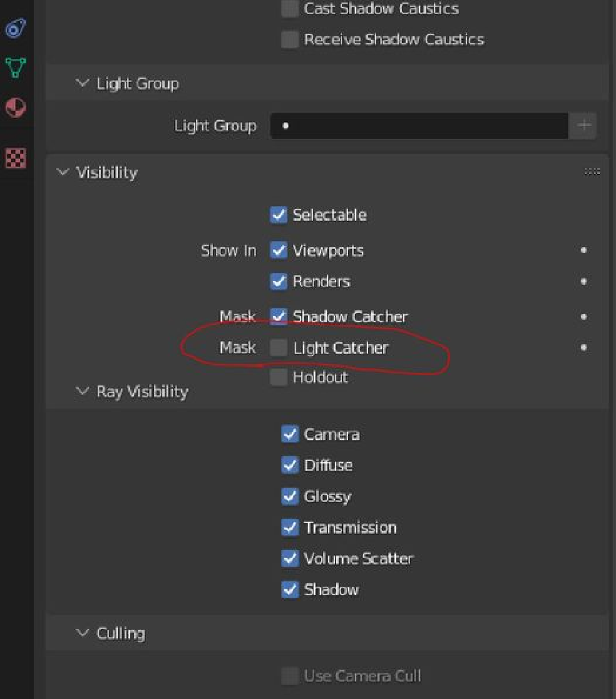Click the Visibility panel drag-handle dots

coord(592,171)
